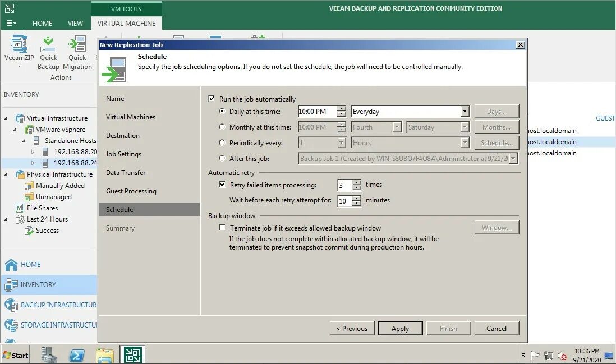Select Monthly at this time option

pos(222,127)
